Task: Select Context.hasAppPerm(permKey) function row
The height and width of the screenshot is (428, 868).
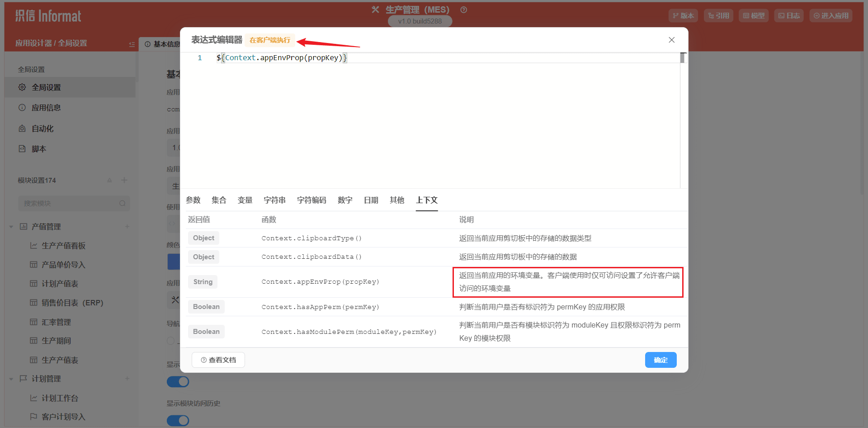Action: (320, 307)
